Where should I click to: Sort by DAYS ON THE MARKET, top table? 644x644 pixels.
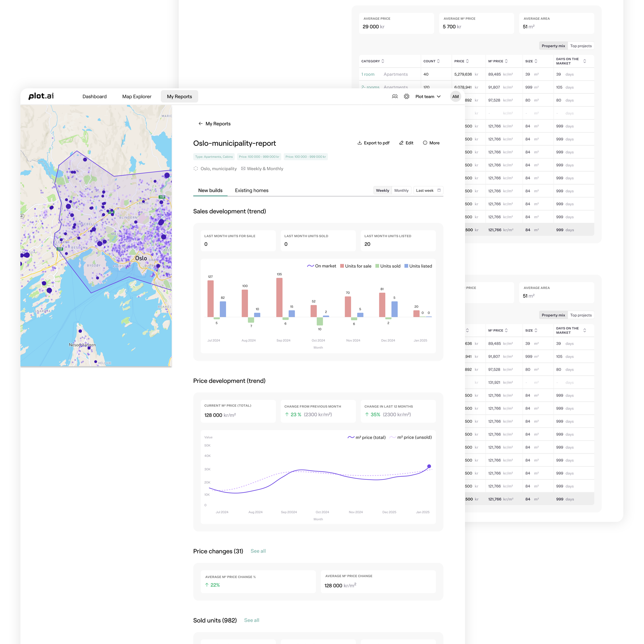click(585, 61)
